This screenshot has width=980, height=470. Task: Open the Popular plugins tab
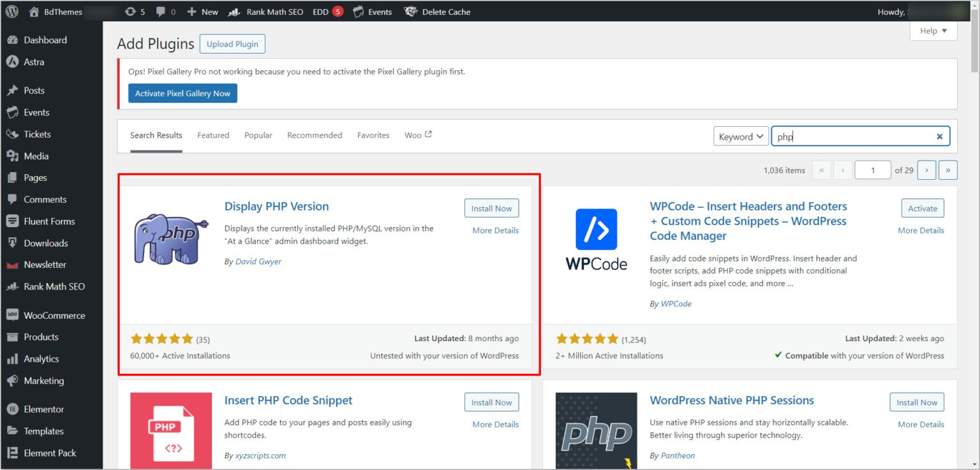258,135
